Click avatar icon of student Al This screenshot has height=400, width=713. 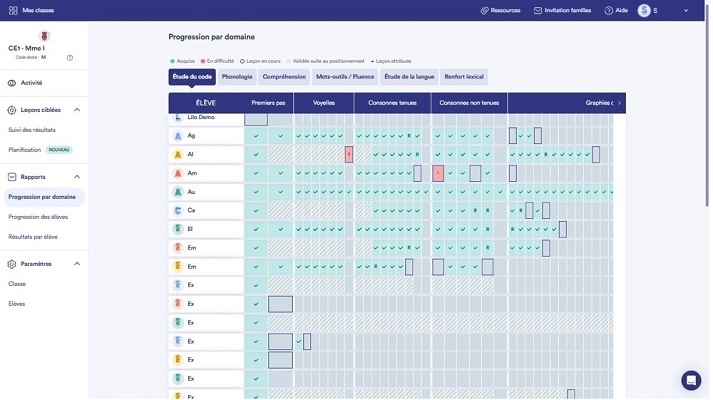pyautogui.click(x=178, y=155)
